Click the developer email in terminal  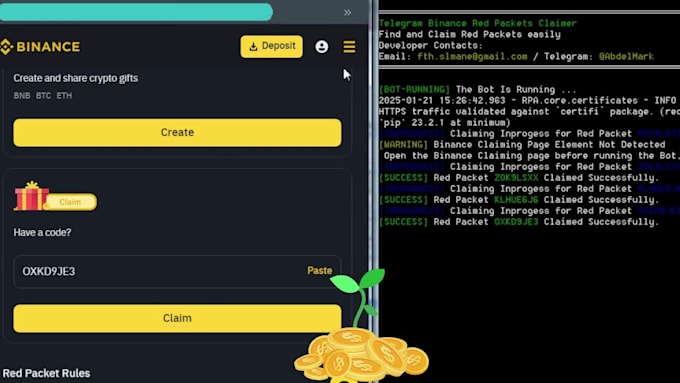[x=472, y=56]
